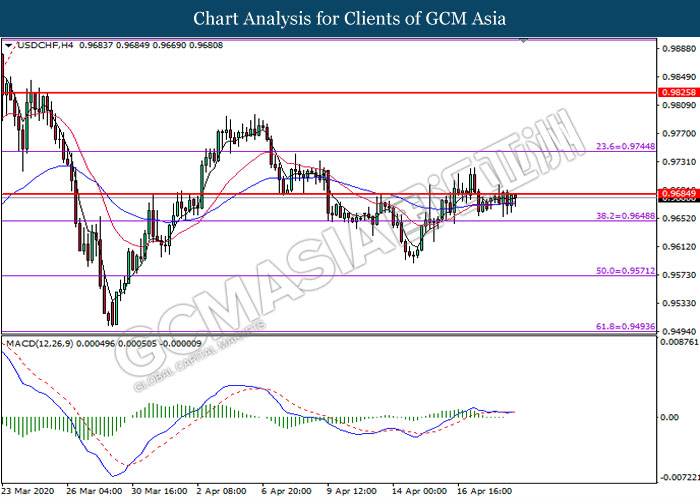Click the chart shift marker on the top border
The height and width of the screenshot is (500, 700).
tap(524, 41)
